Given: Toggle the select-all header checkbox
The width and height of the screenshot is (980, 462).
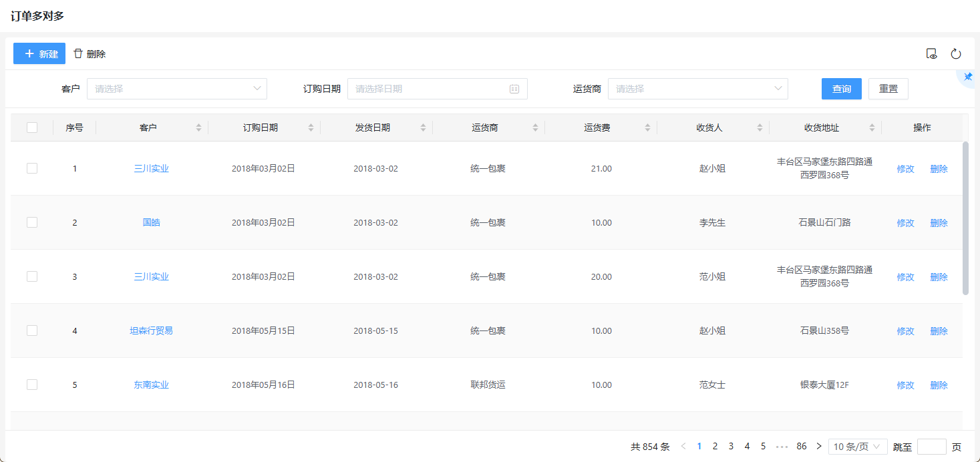Looking at the screenshot, I should pyautogui.click(x=32, y=128).
